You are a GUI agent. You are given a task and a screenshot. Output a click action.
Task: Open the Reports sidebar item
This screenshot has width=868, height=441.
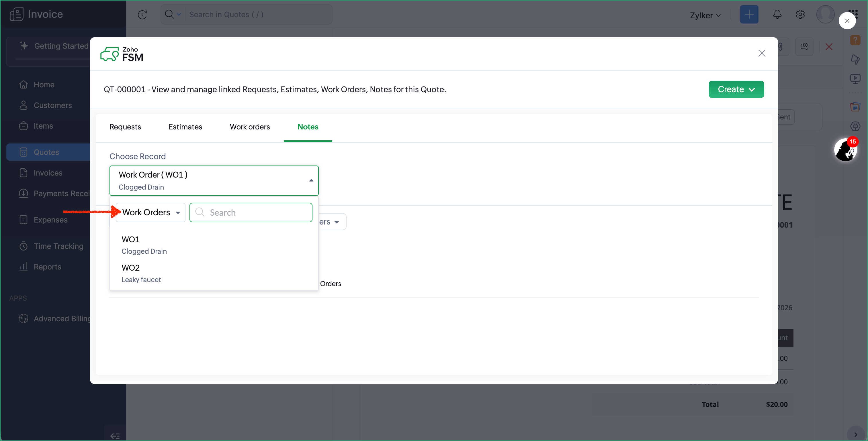point(47,267)
